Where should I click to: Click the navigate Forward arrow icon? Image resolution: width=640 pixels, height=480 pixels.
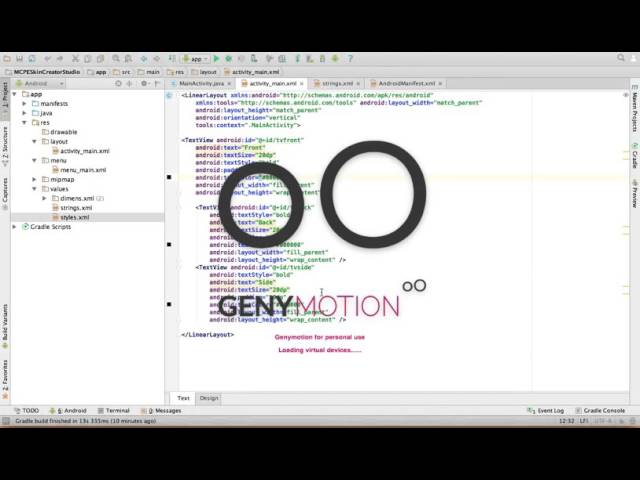[156, 59]
